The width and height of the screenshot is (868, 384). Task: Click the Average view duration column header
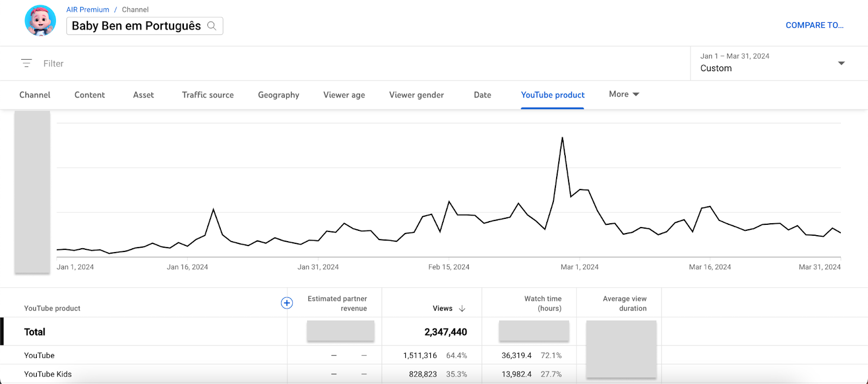(624, 304)
